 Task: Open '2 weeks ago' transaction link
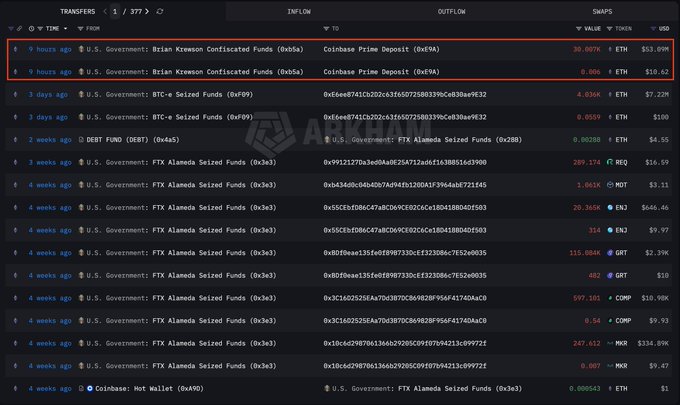coord(50,140)
